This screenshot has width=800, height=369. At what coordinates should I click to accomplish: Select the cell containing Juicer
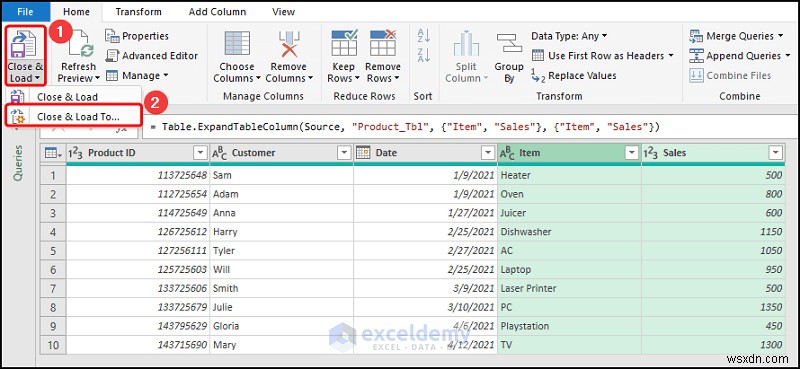click(x=569, y=213)
